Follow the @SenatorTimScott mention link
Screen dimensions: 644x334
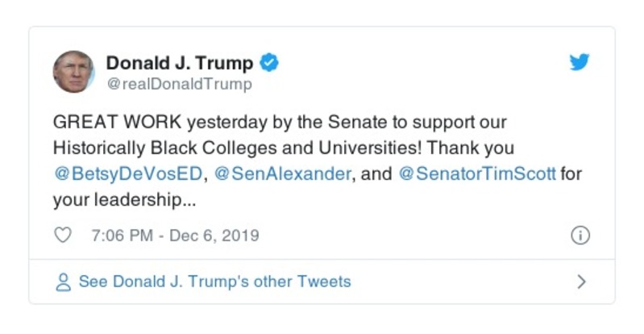pyautogui.click(x=477, y=173)
